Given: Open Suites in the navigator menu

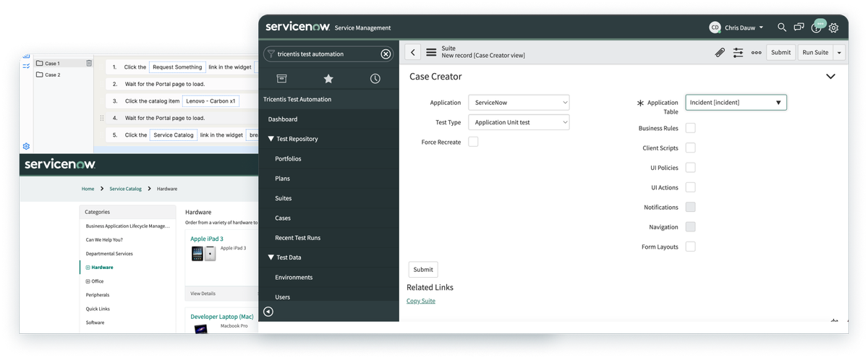Looking at the screenshot, I should pos(284,198).
